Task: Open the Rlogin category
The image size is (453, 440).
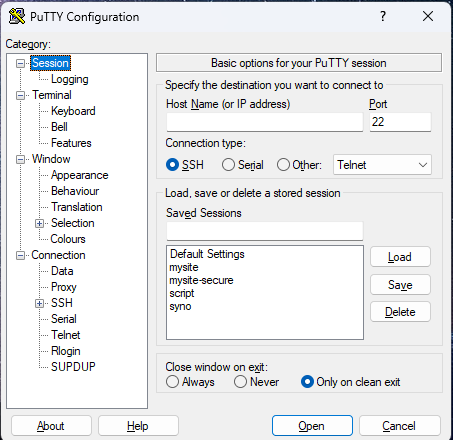Action: [x=66, y=351]
